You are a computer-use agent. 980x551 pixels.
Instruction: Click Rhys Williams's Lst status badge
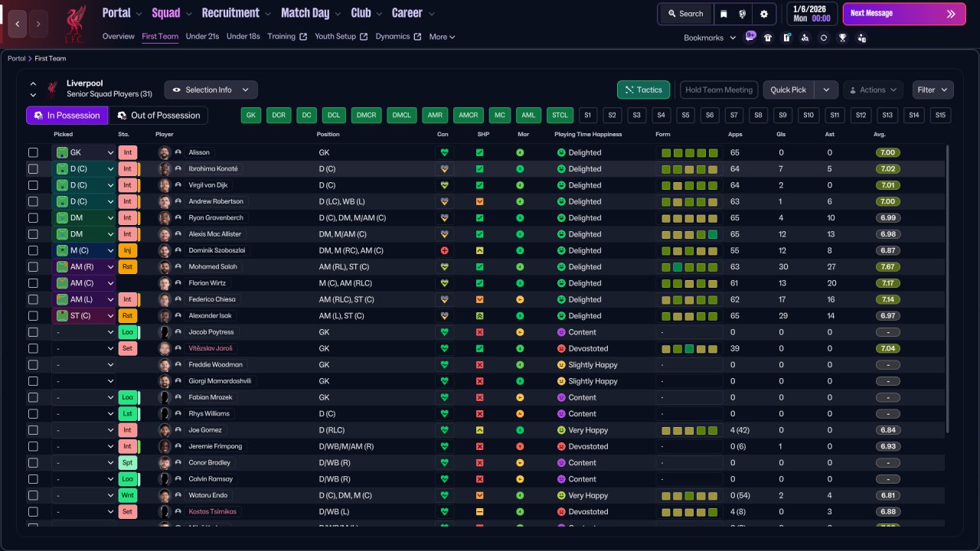click(128, 413)
